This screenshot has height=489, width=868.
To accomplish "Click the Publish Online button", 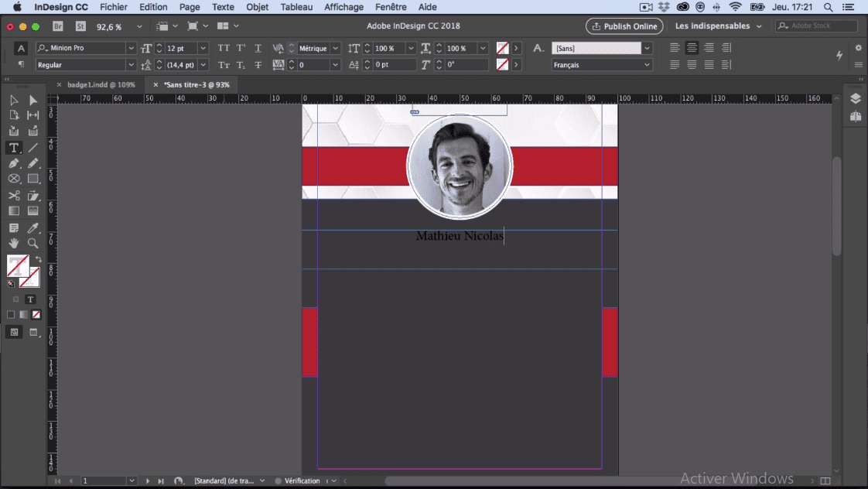I will pos(624,26).
